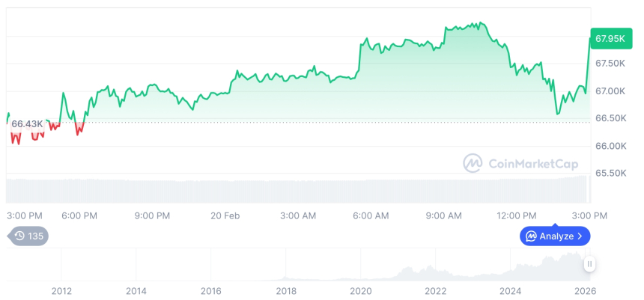Select the 2014 mark on the history timeline
The height and width of the screenshot is (300, 644).
[136, 291]
